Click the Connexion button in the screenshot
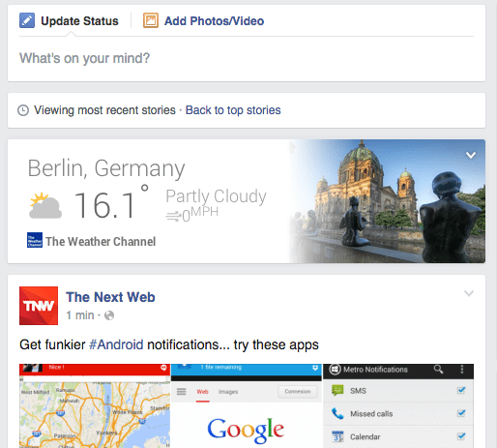The height and width of the screenshot is (448, 497). point(298,391)
